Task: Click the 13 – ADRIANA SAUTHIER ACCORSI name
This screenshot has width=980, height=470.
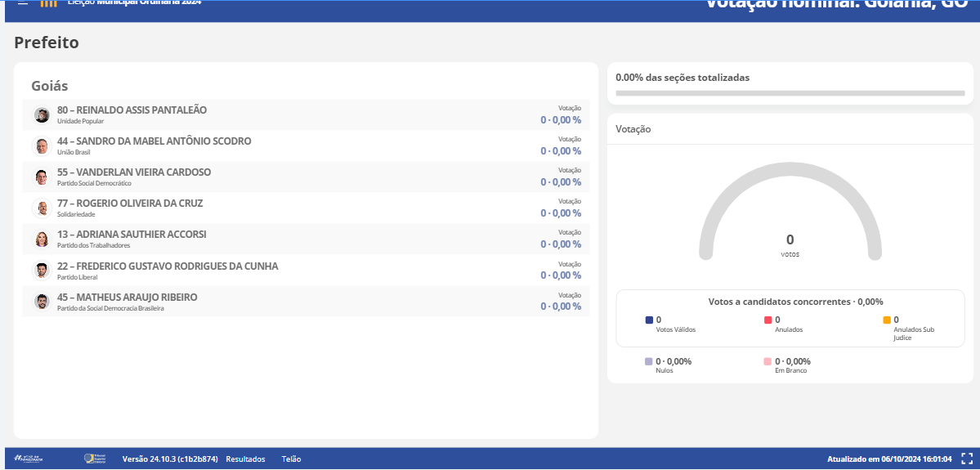Action: tap(132, 235)
